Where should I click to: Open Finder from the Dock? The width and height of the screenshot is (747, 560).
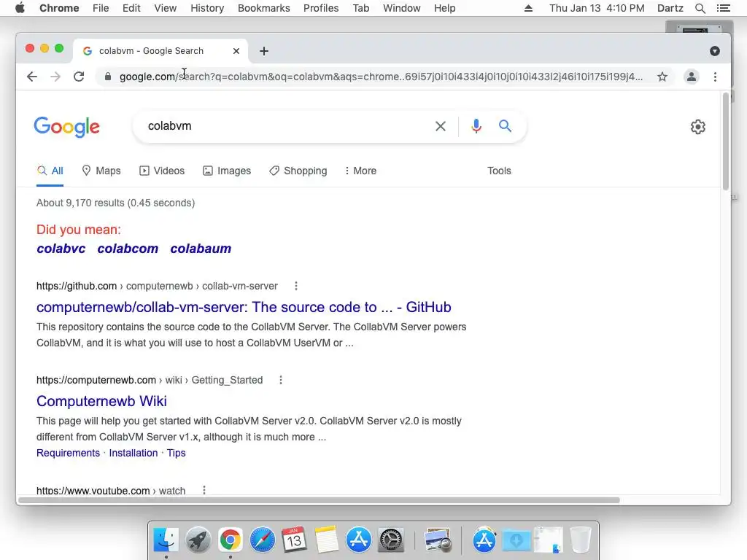pyautogui.click(x=166, y=540)
